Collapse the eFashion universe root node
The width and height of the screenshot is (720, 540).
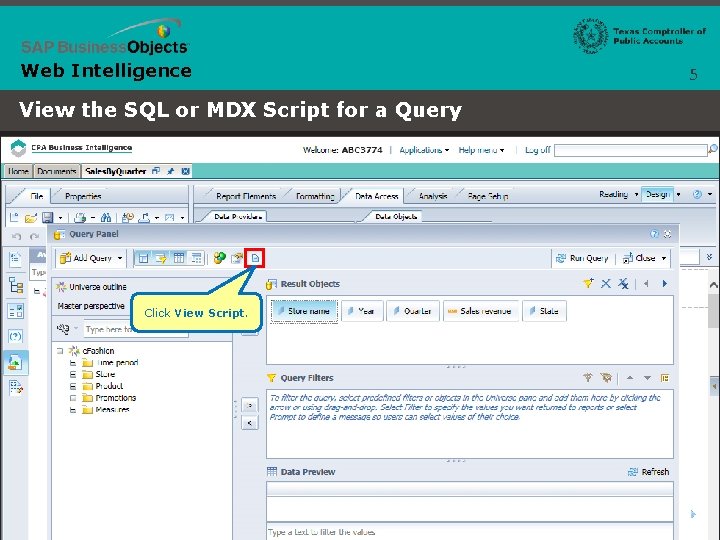60,351
